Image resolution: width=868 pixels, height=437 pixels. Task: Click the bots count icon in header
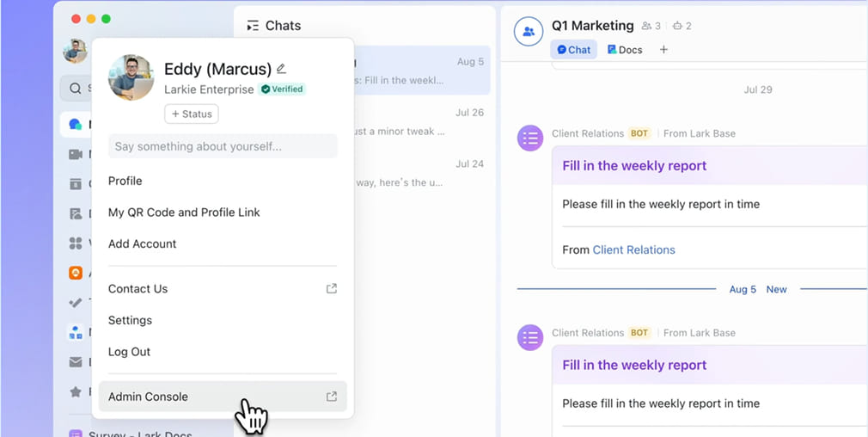[682, 27]
